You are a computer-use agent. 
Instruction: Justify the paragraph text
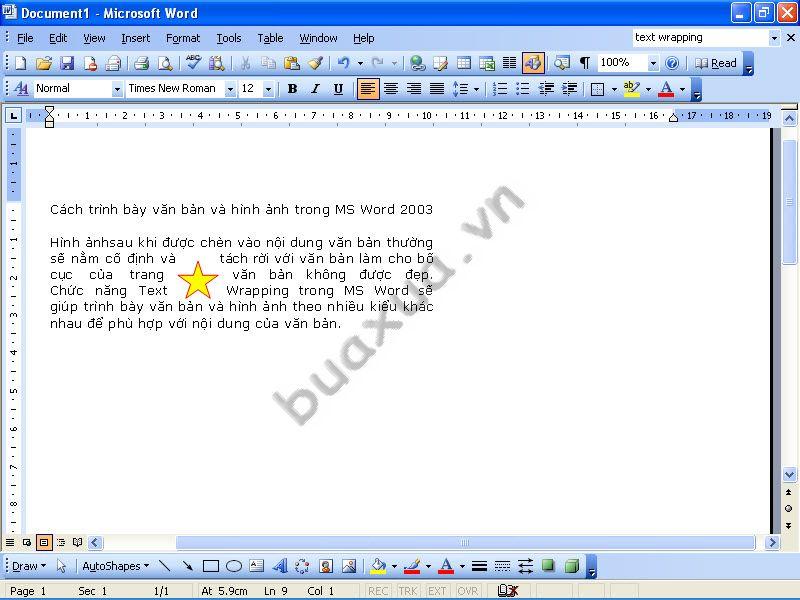pyautogui.click(x=437, y=89)
